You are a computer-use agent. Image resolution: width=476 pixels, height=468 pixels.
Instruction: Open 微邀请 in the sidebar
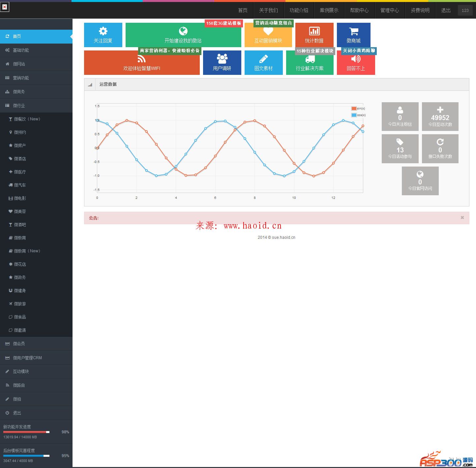[36, 330]
